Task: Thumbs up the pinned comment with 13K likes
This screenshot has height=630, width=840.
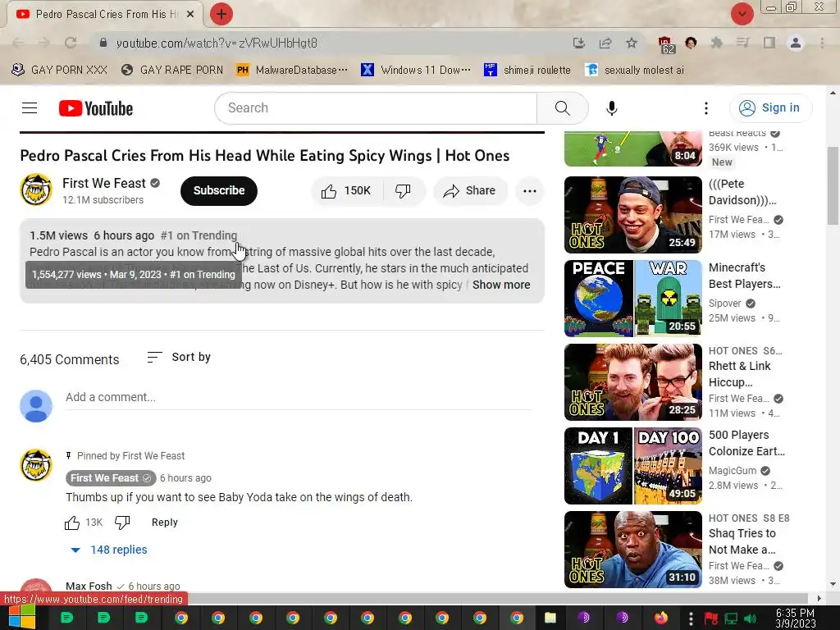Action: 72,523
